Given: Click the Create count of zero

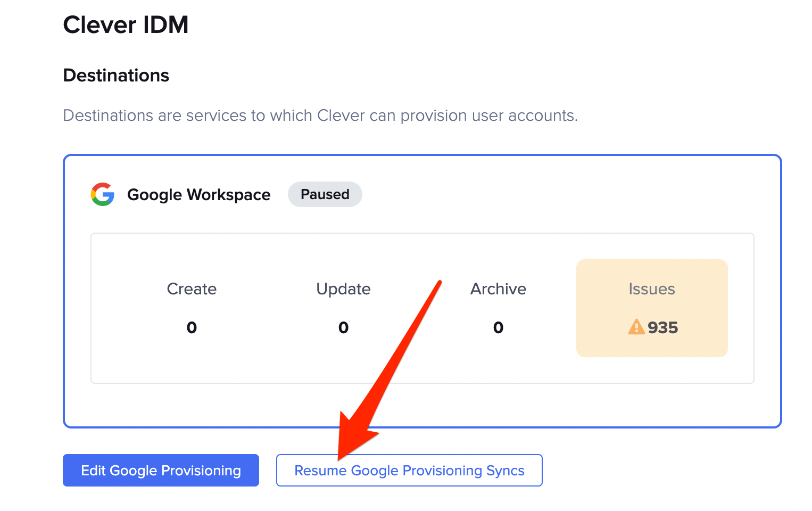Looking at the screenshot, I should (x=192, y=327).
